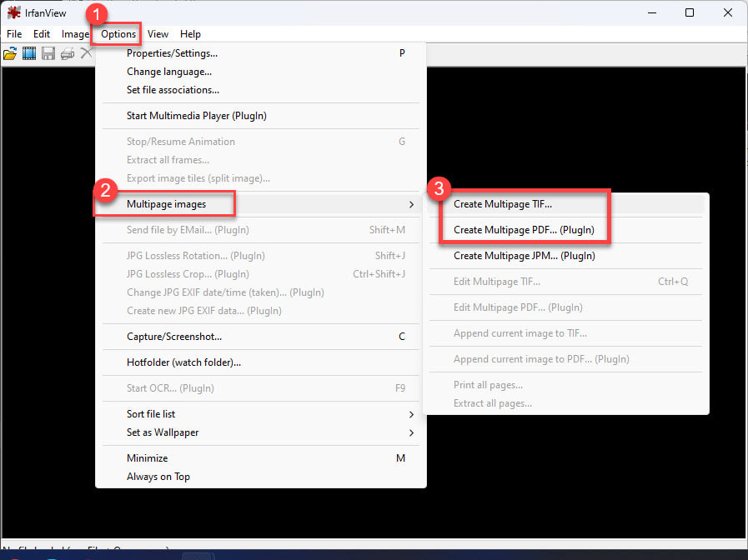Open the View menu
Screen dimensions: 748x560
(x=158, y=34)
